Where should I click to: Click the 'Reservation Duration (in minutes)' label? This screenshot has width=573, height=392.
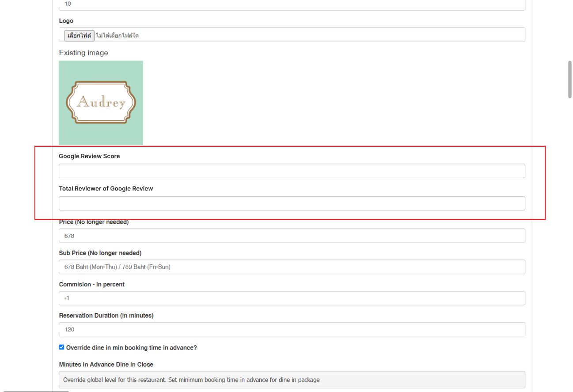(106, 316)
